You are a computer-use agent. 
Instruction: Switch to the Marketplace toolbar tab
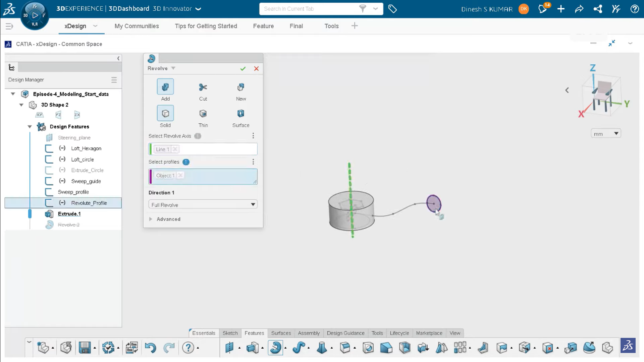(x=429, y=333)
